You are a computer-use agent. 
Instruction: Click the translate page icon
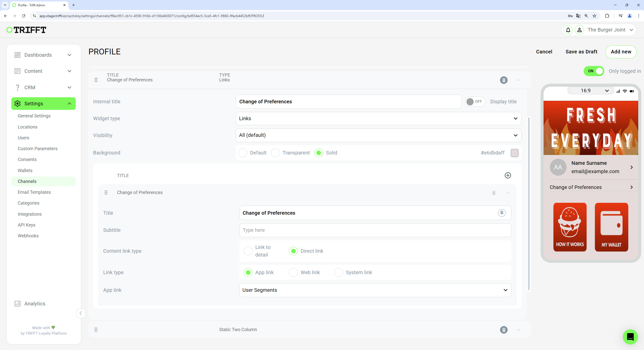[578, 16]
